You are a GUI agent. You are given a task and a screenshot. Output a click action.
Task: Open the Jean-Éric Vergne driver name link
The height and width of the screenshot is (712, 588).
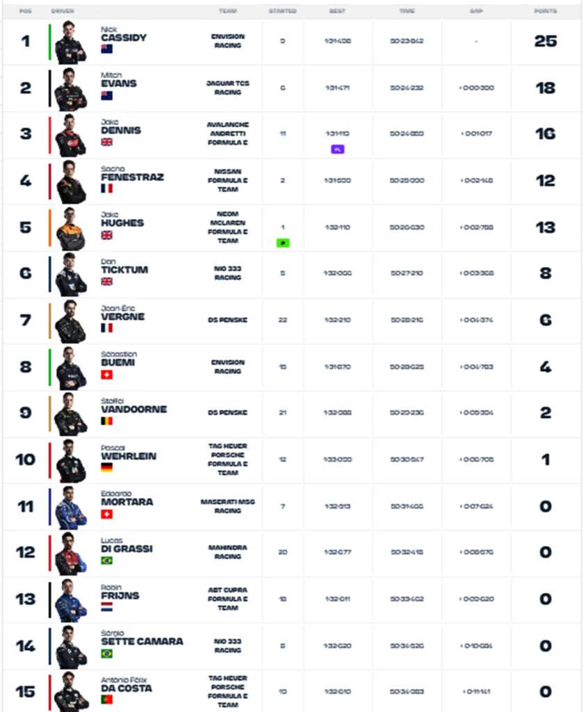pyautogui.click(x=122, y=313)
